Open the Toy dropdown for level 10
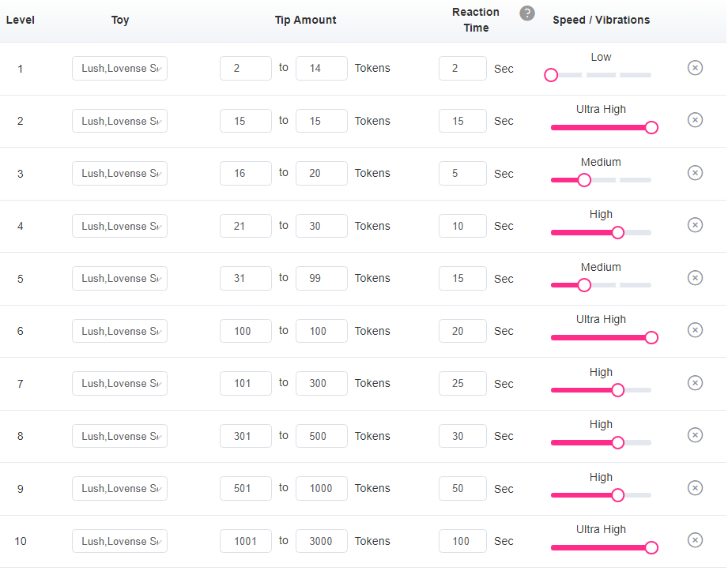The width and height of the screenshot is (728, 571). click(119, 541)
